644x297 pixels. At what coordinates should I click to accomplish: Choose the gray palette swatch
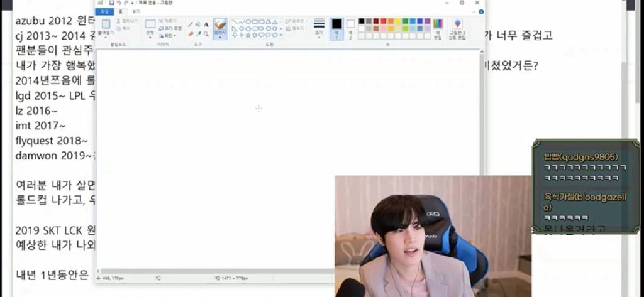point(369,21)
